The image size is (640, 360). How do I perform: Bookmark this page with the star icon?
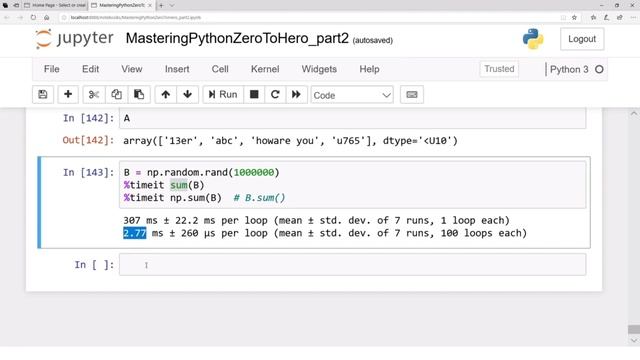[x=574, y=18]
